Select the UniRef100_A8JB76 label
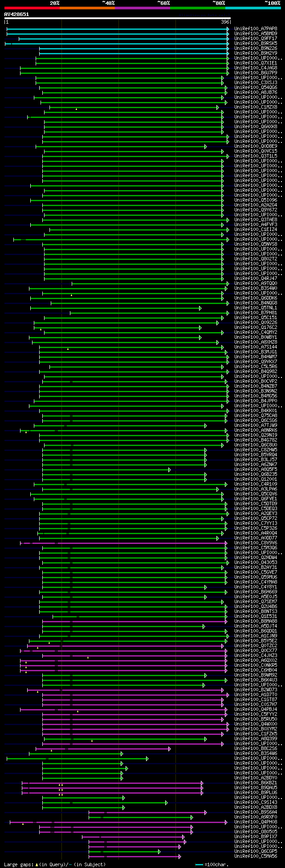Screen dimensions: 285x868 tap(256, 93)
